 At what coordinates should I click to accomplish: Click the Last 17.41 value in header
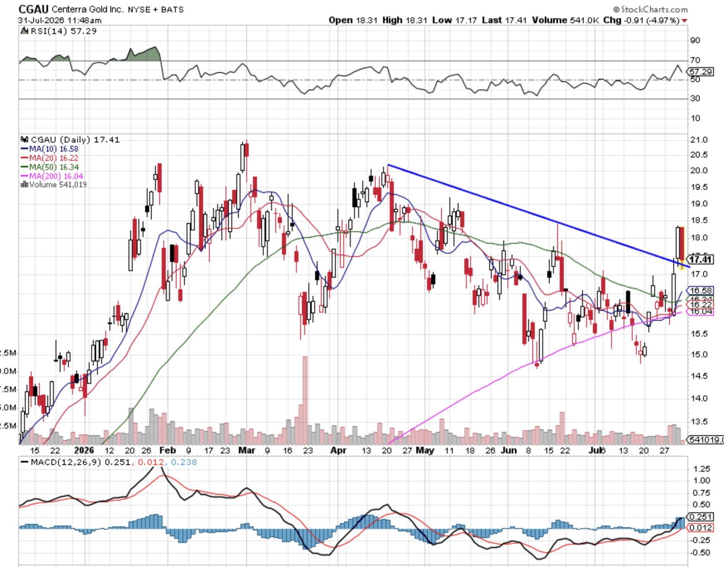[505, 20]
